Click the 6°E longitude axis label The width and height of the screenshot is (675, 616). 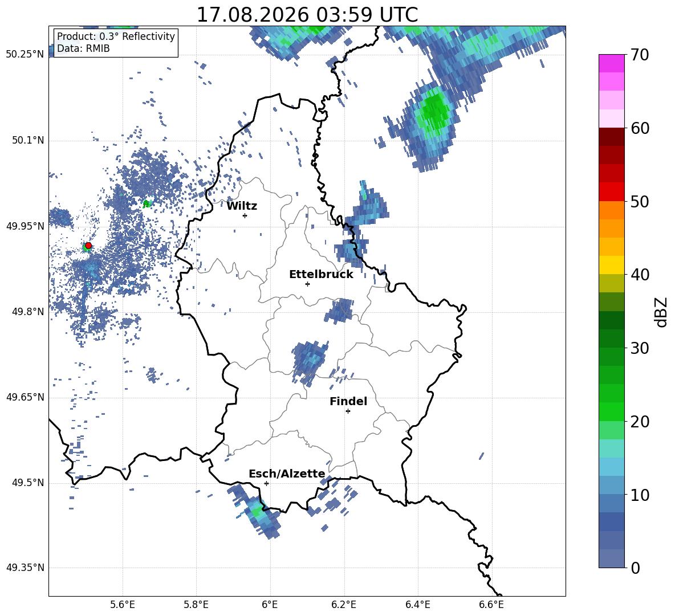tap(270, 605)
